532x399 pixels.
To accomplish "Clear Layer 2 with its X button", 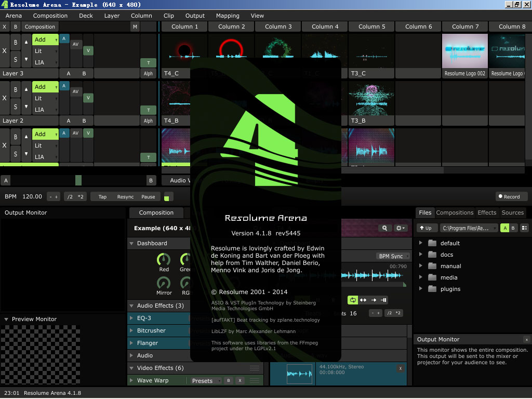I will pyautogui.click(x=4, y=98).
